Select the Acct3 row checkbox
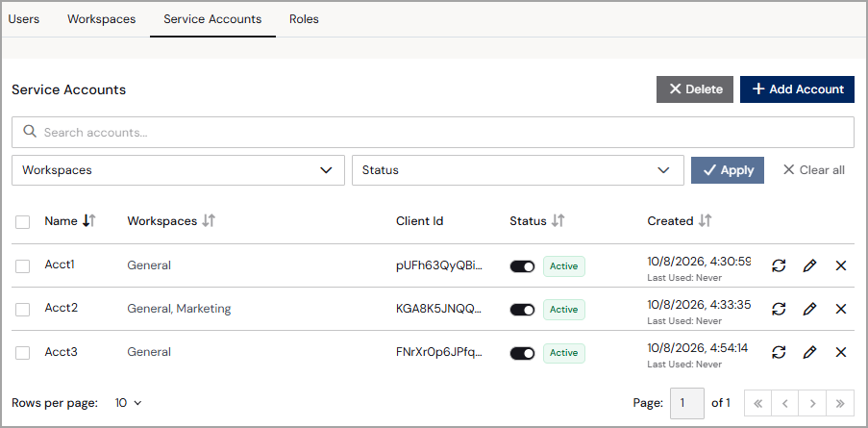Viewport: 868px width, 428px height. point(23,353)
